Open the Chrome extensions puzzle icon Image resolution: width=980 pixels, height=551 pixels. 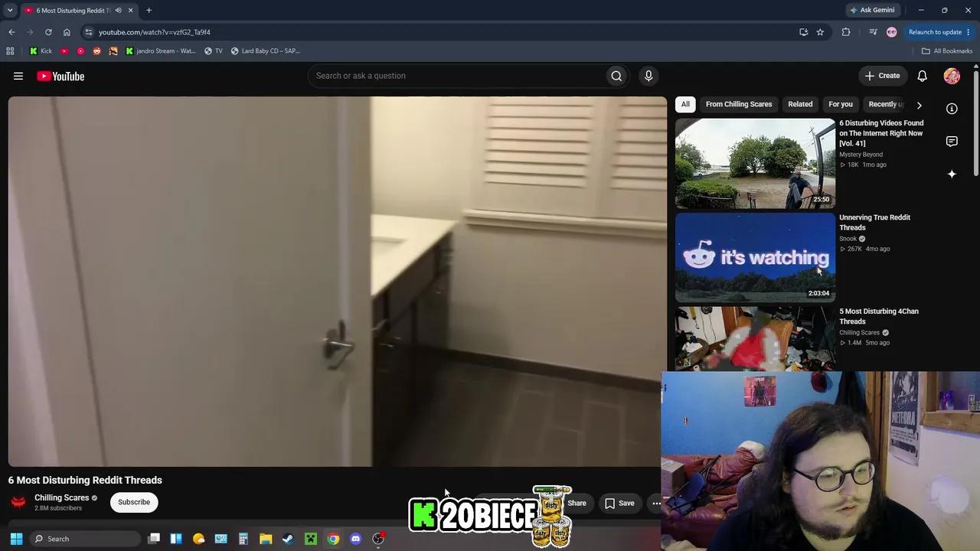pyautogui.click(x=846, y=32)
